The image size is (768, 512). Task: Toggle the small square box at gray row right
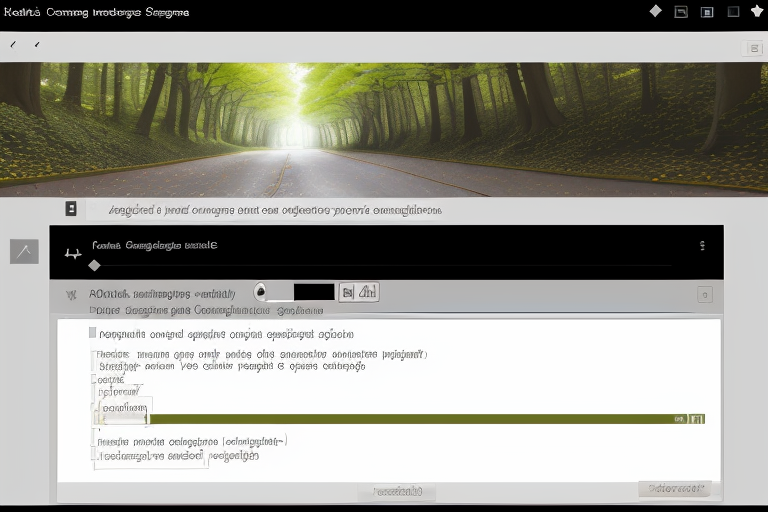pyautogui.click(x=704, y=294)
